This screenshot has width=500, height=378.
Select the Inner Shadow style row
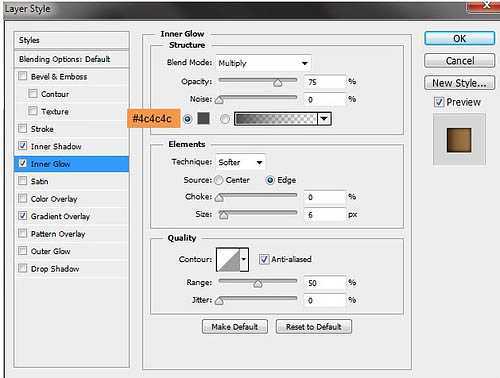point(72,146)
